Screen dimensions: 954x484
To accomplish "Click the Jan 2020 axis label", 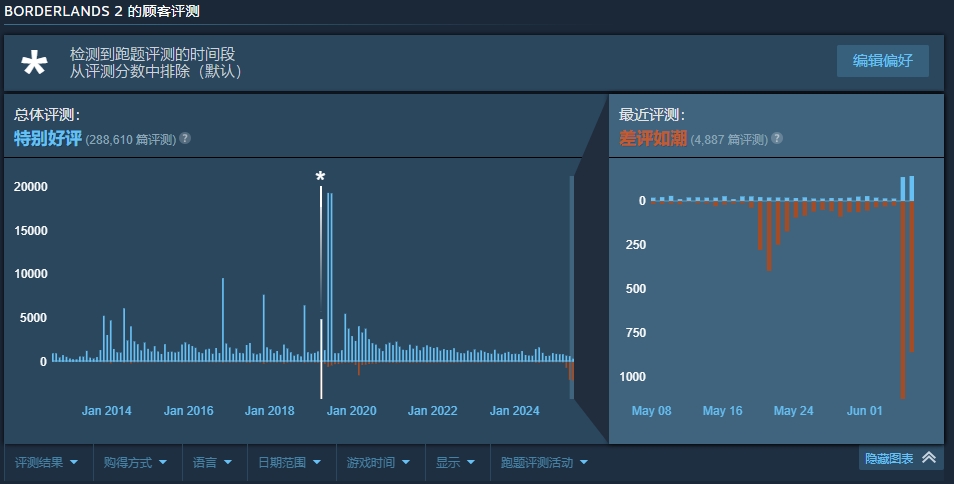I will click(352, 410).
